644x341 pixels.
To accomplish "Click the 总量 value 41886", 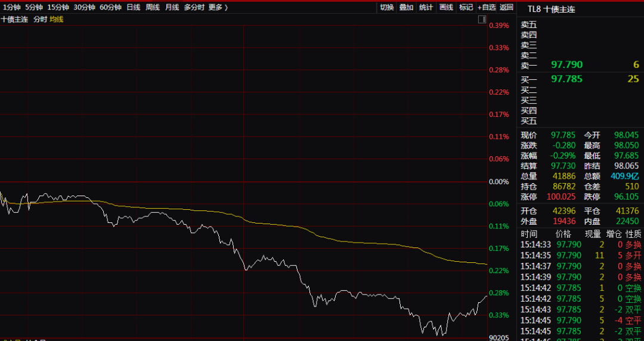I will pyautogui.click(x=563, y=176).
